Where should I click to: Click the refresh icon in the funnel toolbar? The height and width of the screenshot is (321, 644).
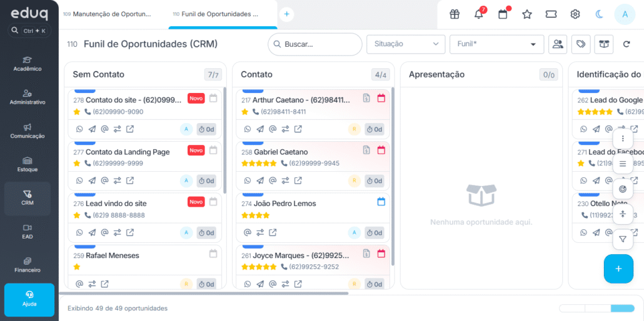626,44
